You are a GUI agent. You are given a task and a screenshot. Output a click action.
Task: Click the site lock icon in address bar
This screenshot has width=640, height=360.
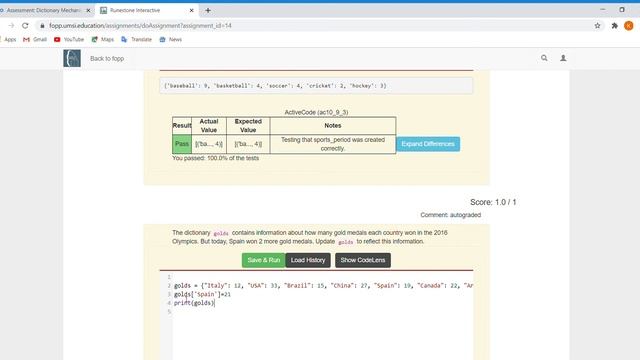coord(42,26)
